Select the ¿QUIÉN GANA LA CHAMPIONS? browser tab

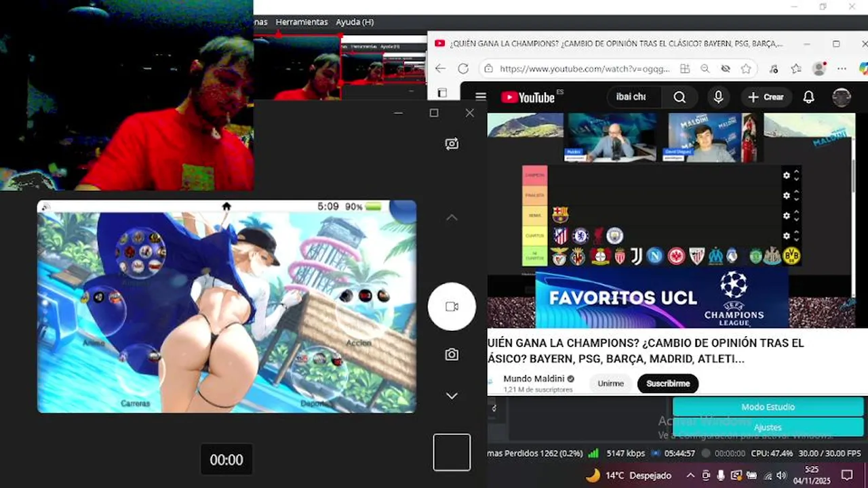coord(609,43)
